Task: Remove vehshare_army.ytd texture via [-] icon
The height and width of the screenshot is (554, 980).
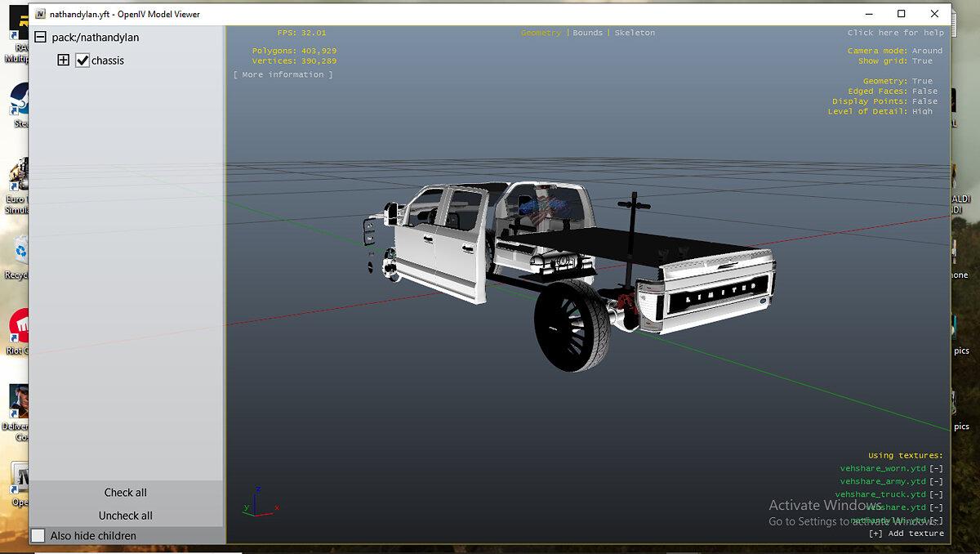Action: pos(936,481)
